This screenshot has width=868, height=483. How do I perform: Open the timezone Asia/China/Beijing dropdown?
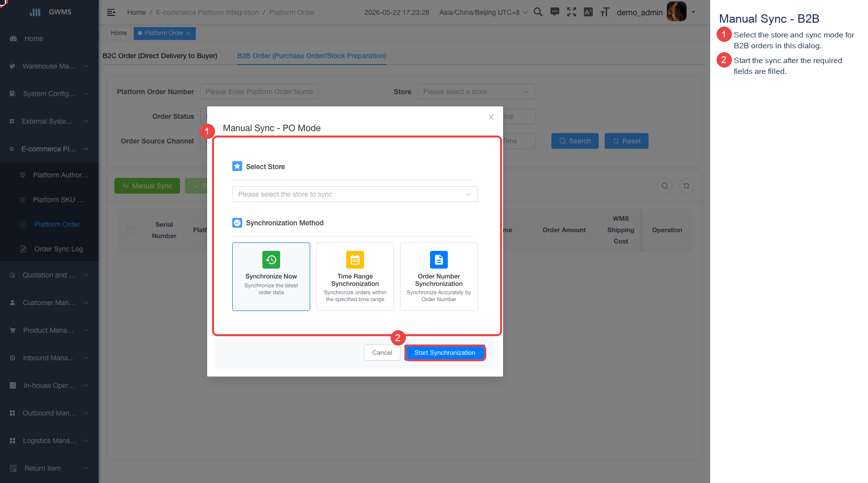(x=483, y=12)
